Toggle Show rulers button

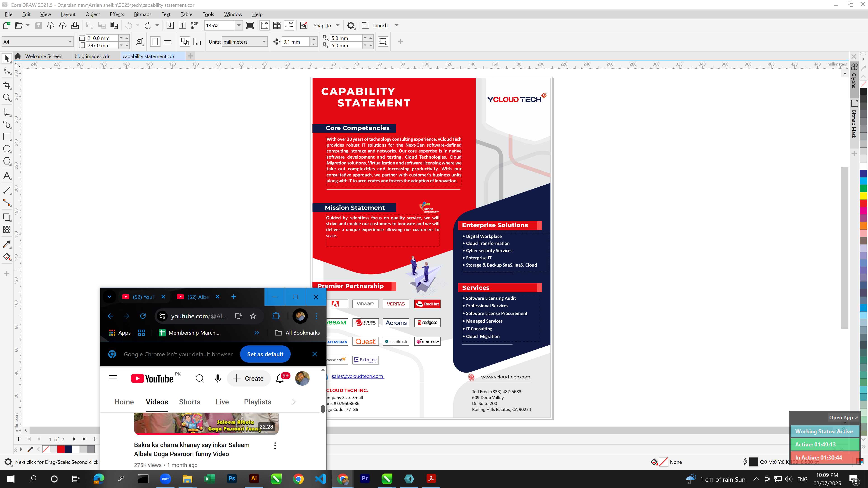pyautogui.click(x=265, y=26)
